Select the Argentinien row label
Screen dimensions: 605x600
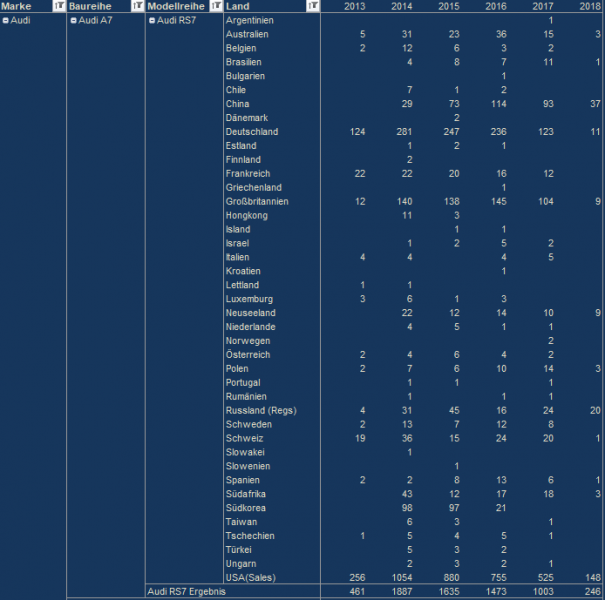pyautogui.click(x=250, y=20)
